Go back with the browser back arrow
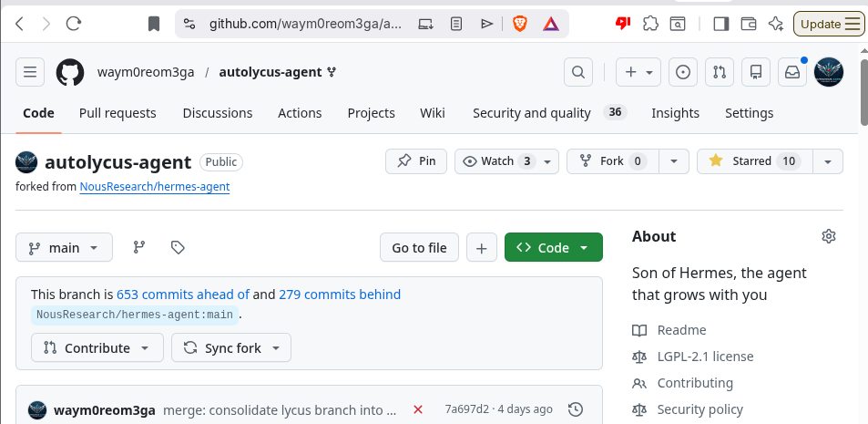Image resolution: width=868 pixels, height=424 pixels. point(20,24)
